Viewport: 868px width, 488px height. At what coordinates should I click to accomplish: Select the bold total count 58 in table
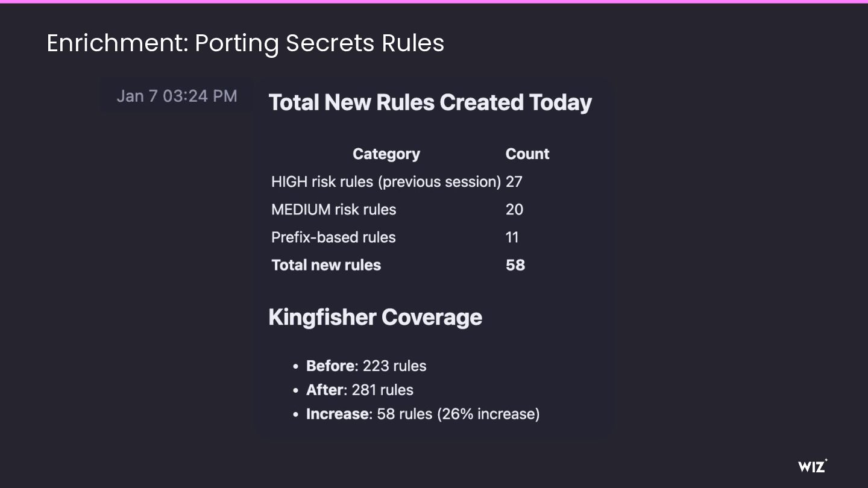coord(515,265)
